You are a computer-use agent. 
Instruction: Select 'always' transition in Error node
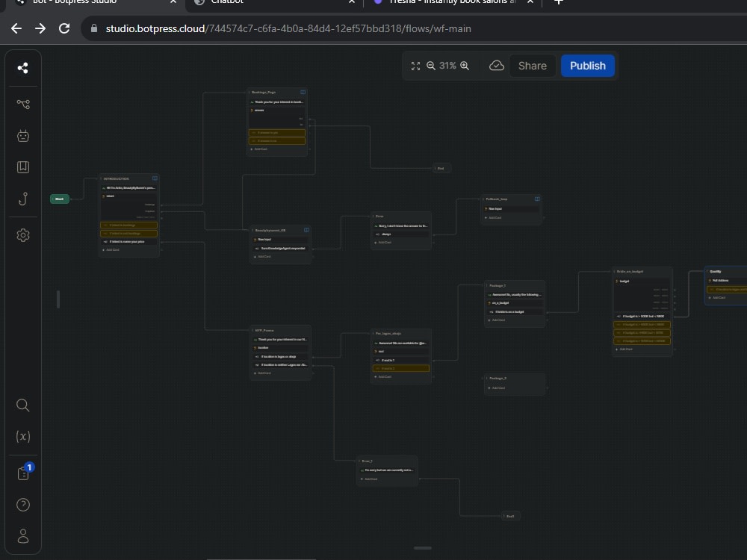click(x=401, y=234)
